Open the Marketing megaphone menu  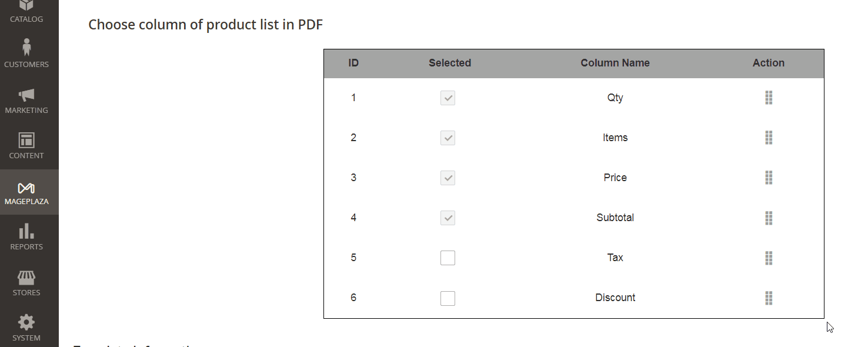26,100
